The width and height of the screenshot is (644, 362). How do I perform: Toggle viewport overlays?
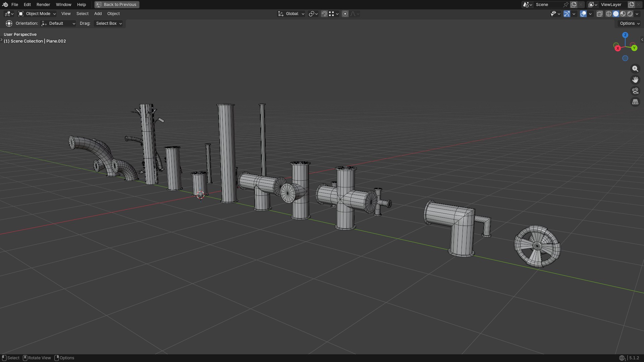pyautogui.click(x=583, y=14)
